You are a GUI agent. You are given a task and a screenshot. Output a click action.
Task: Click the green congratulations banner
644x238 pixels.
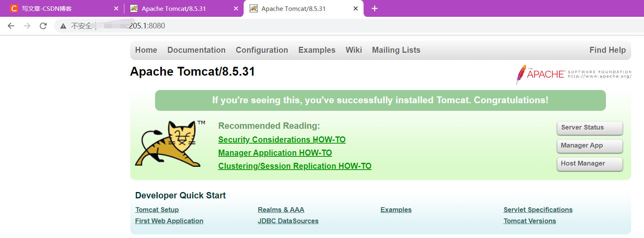pos(380,100)
